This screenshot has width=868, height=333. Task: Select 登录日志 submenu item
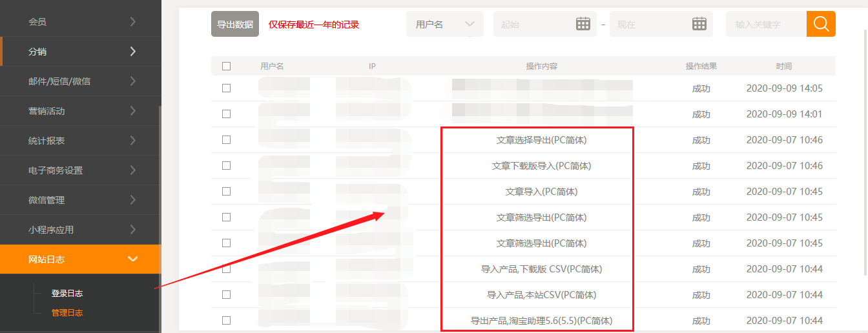pyautogui.click(x=67, y=294)
